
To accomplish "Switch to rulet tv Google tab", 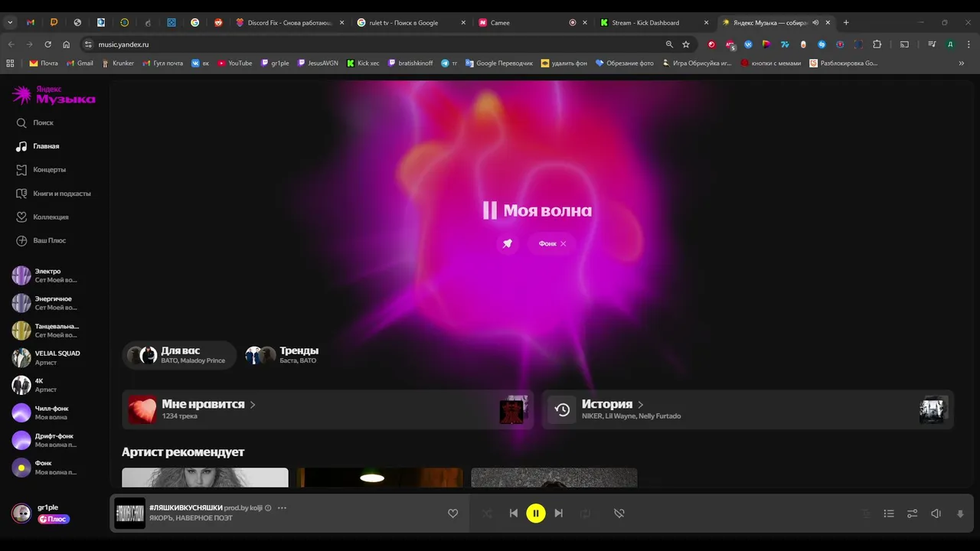I will pos(411,23).
